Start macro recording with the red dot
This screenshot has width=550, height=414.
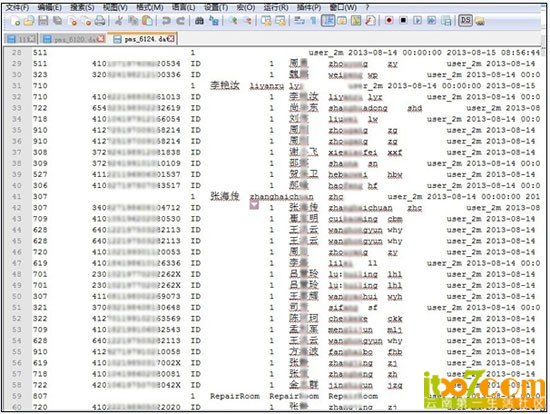point(389,20)
